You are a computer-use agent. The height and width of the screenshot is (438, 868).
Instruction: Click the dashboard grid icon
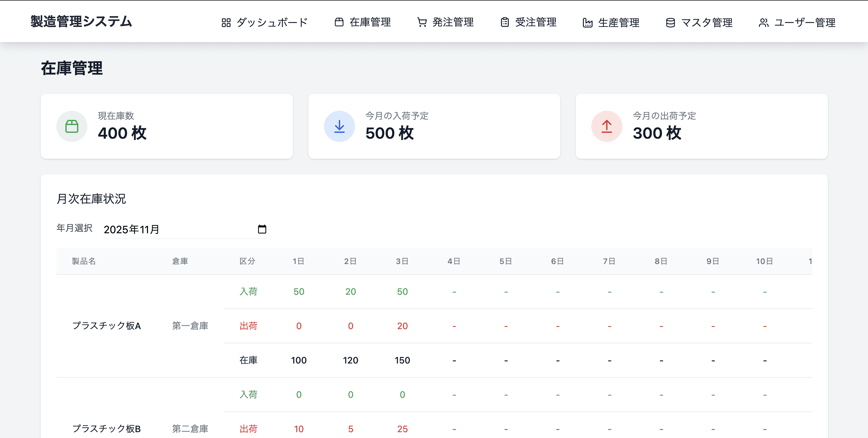click(226, 23)
